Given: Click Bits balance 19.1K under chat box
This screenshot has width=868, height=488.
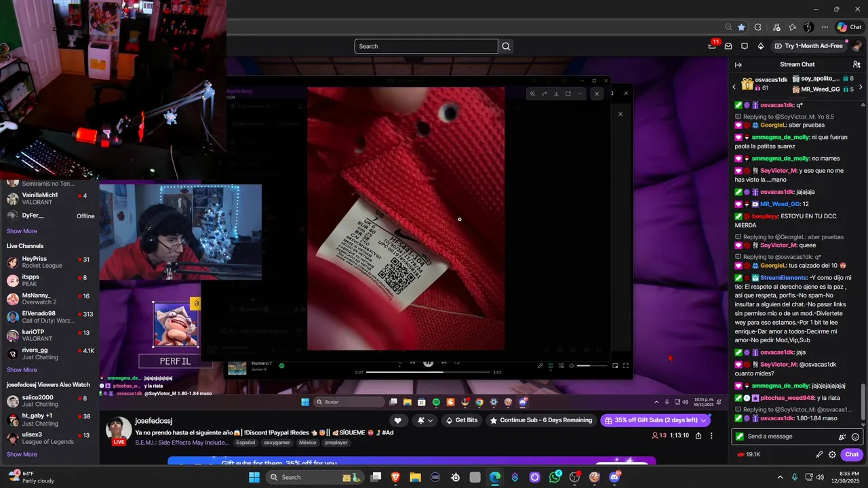Looking at the screenshot, I should (x=748, y=455).
